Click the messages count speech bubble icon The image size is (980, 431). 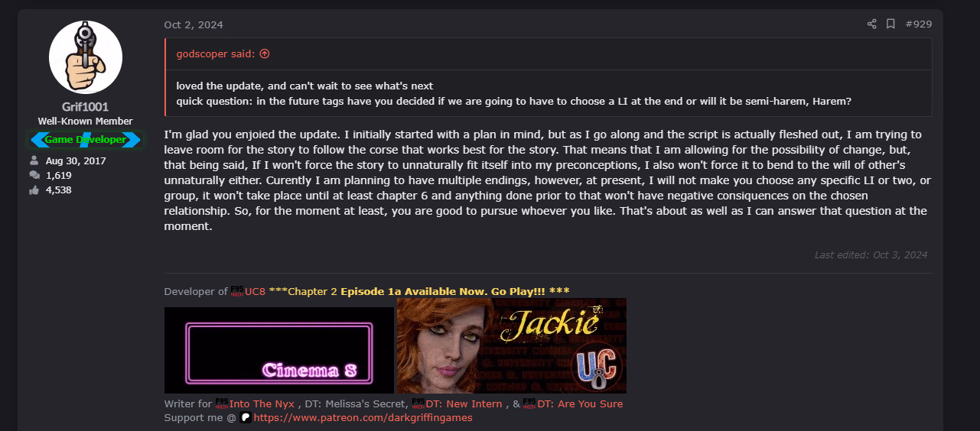[34, 176]
